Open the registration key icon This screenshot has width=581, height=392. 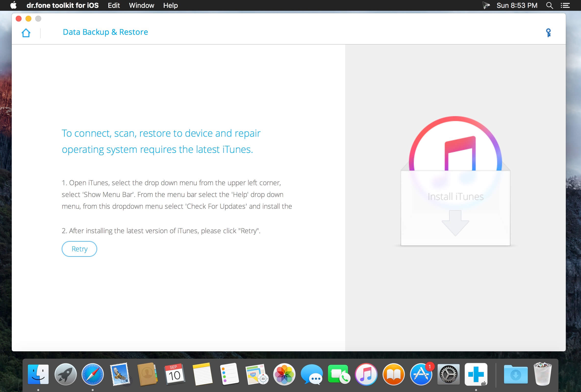548,33
